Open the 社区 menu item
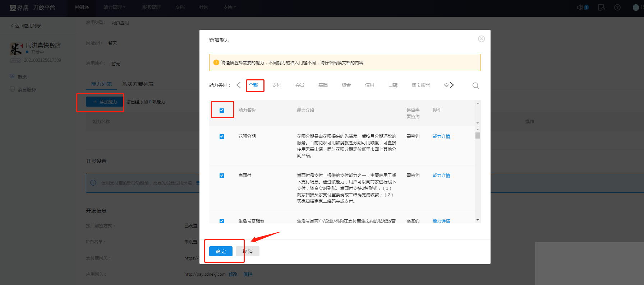The width and height of the screenshot is (644, 285). (x=204, y=7)
